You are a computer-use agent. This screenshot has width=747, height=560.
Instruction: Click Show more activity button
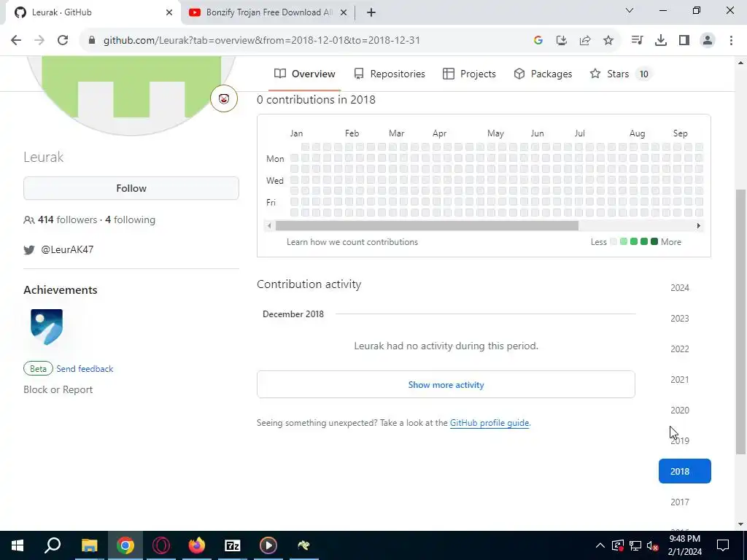(x=446, y=384)
